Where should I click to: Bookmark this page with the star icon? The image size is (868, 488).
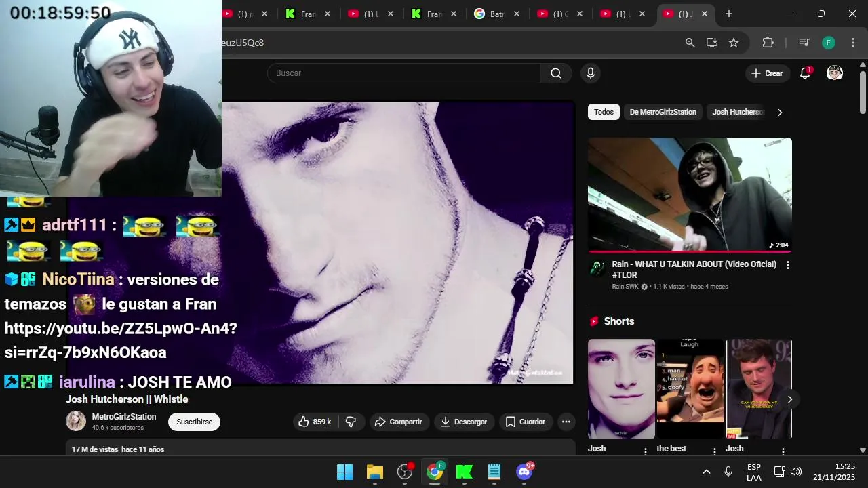pos(734,43)
